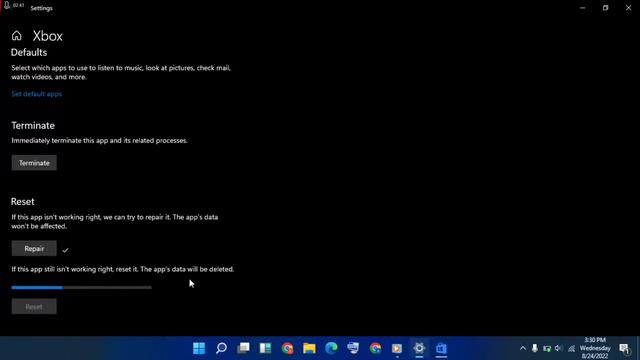Close the Settings window

click(x=629, y=8)
